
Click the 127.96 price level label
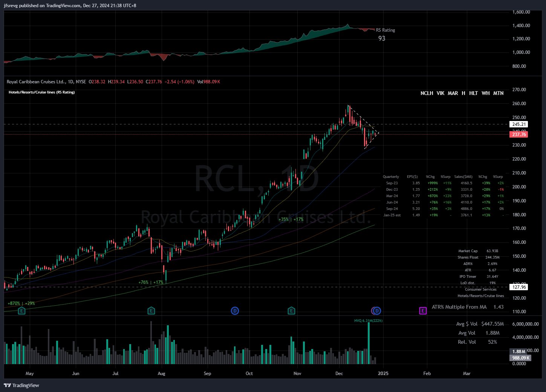tap(519, 287)
